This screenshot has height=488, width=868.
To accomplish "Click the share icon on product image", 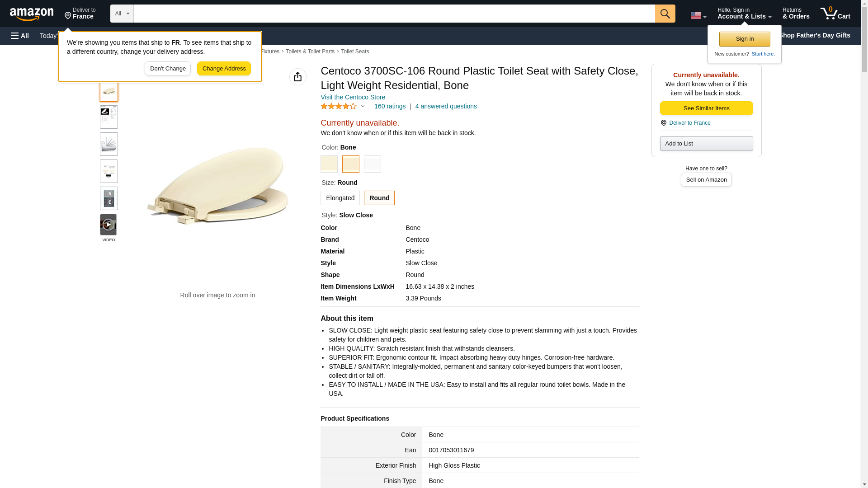I will (297, 77).
